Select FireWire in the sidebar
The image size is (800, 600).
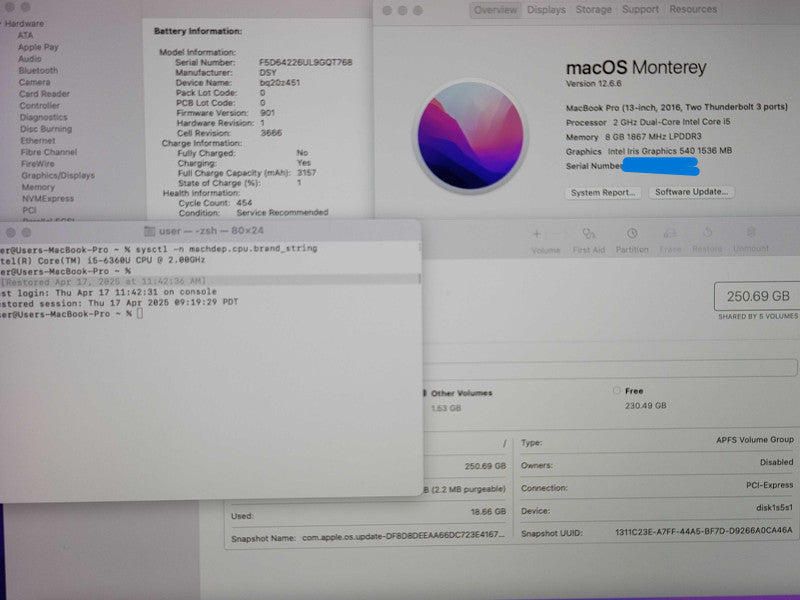[x=38, y=164]
